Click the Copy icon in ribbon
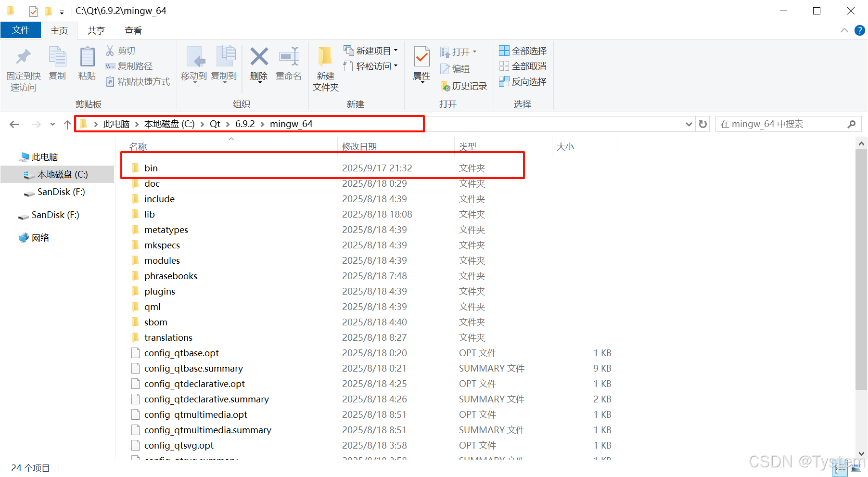 pyautogui.click(x=58, y=57)
